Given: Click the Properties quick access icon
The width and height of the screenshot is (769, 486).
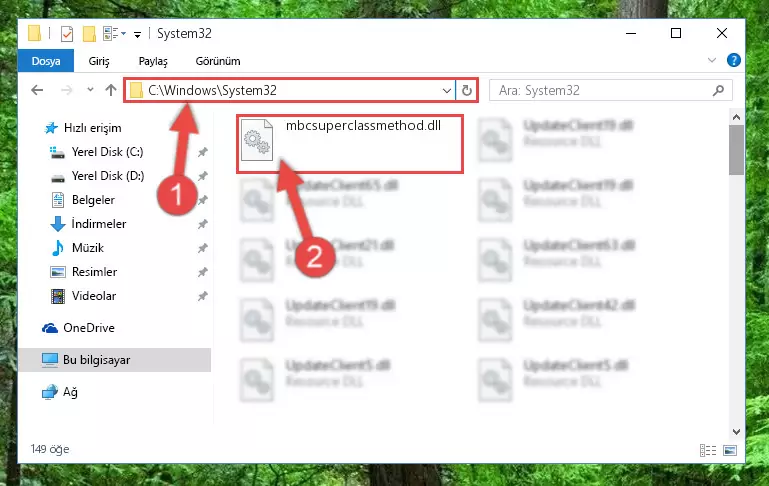Looking at the screenshot, I should coord(67,34).
